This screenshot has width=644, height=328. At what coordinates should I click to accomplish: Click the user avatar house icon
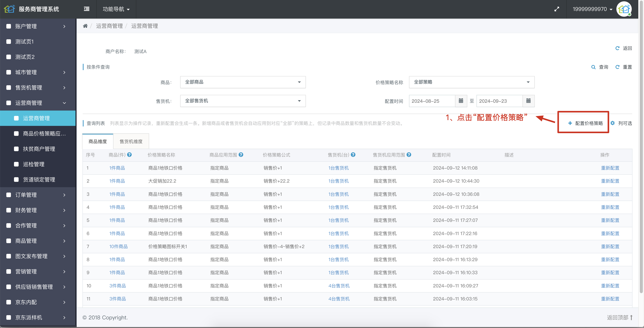click(x=624, y=9)
